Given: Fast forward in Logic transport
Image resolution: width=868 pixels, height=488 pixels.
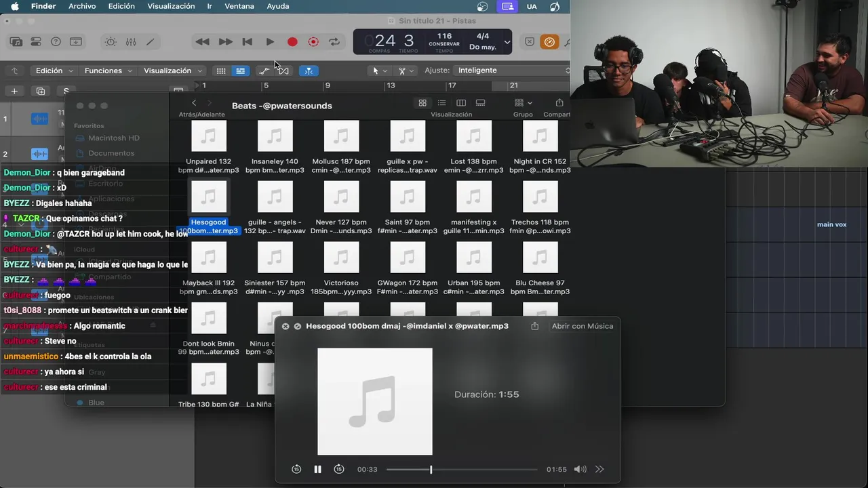Looking at the screenshot, I should coord(225,42).
